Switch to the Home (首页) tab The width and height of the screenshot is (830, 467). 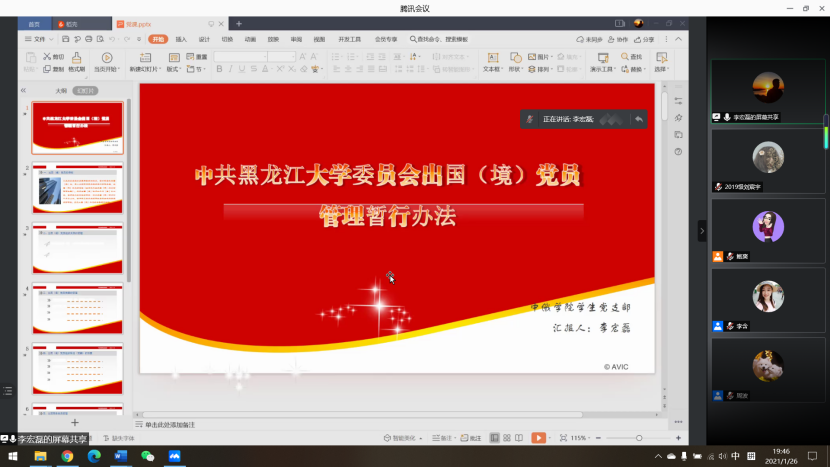click(x=34, y=24)
